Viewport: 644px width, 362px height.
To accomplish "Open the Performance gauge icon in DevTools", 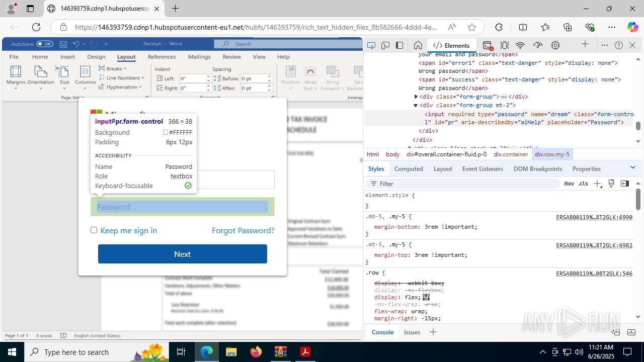I will tap(538, 45).
